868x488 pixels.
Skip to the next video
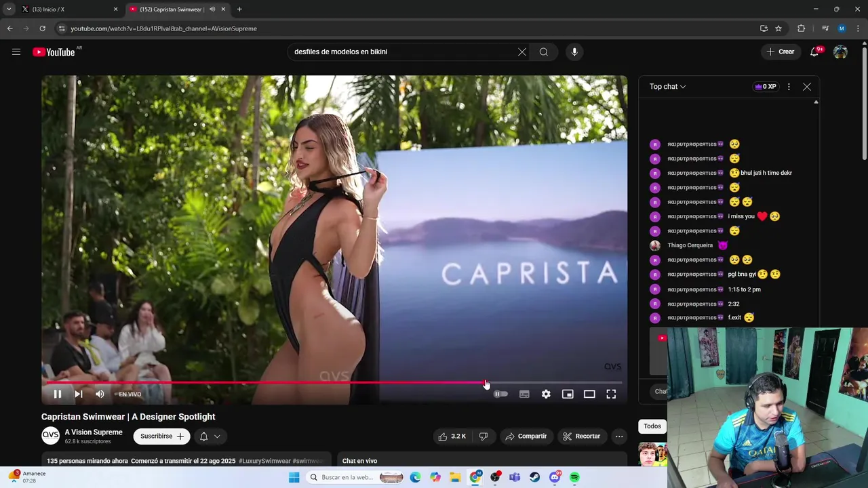click(x=79, y=394)
